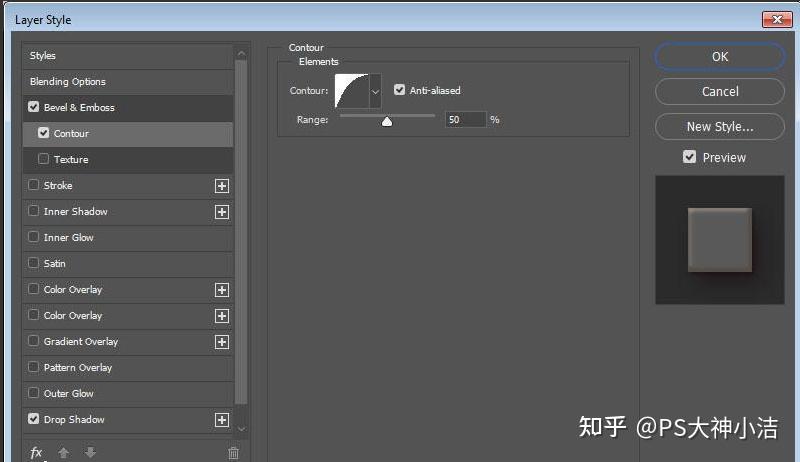Add another Stroke effect with plus icon
Viewport: 800px width, 462px height.
click(221, 186)
